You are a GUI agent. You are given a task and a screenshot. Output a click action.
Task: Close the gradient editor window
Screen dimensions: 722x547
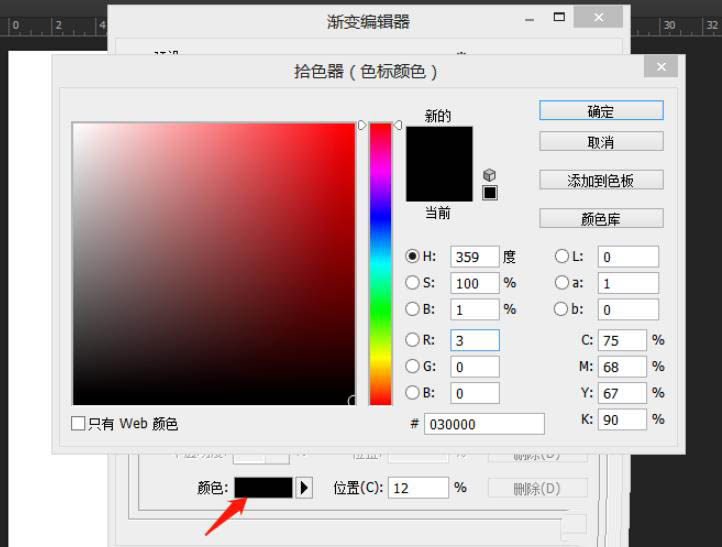click(599, 17)
